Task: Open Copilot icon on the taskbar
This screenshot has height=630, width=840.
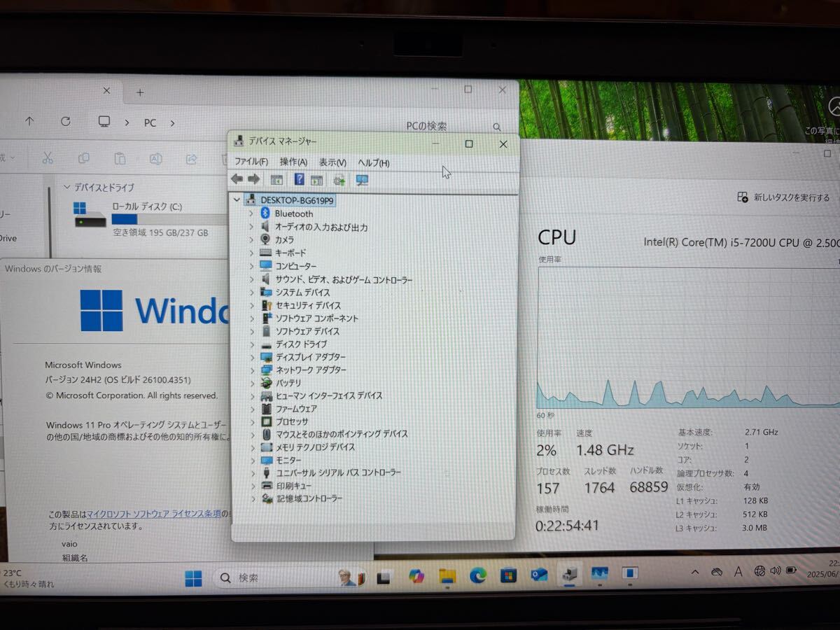Action: (x=416, y=577)
